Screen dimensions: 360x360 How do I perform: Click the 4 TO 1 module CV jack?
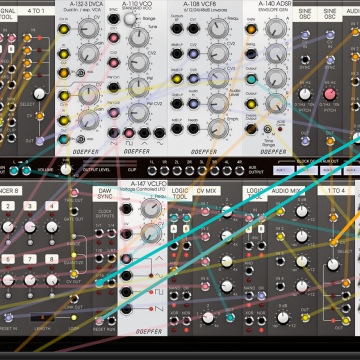click(40, 116)
